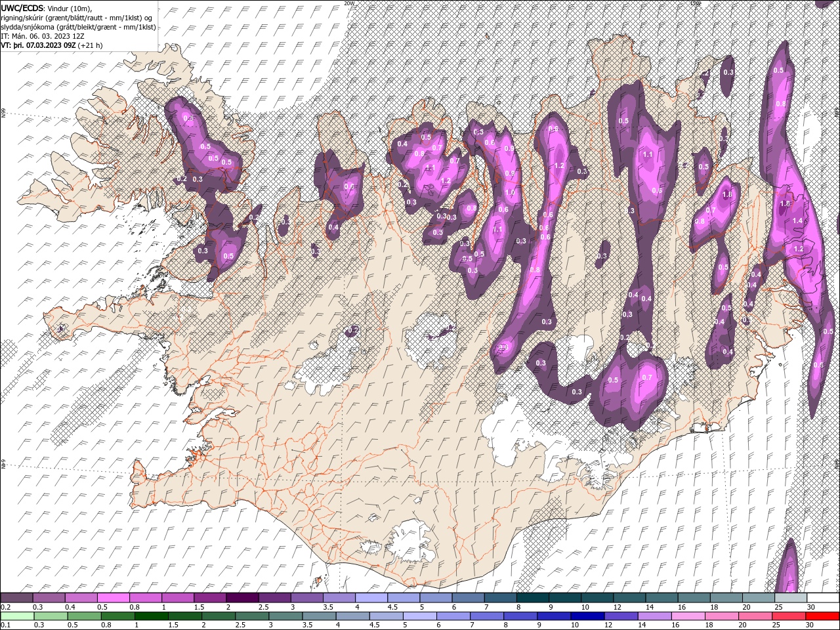Click the 1.4 precipitation value on the map
The height and width of the screenshot is (630, 840).
tap(797, 221)
